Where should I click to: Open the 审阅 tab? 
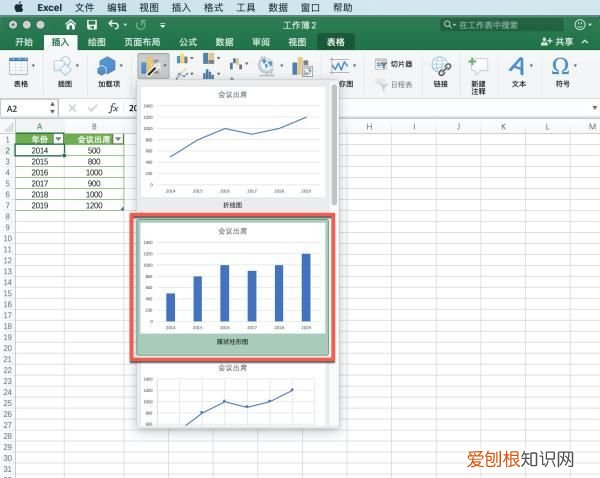(261, 42)
